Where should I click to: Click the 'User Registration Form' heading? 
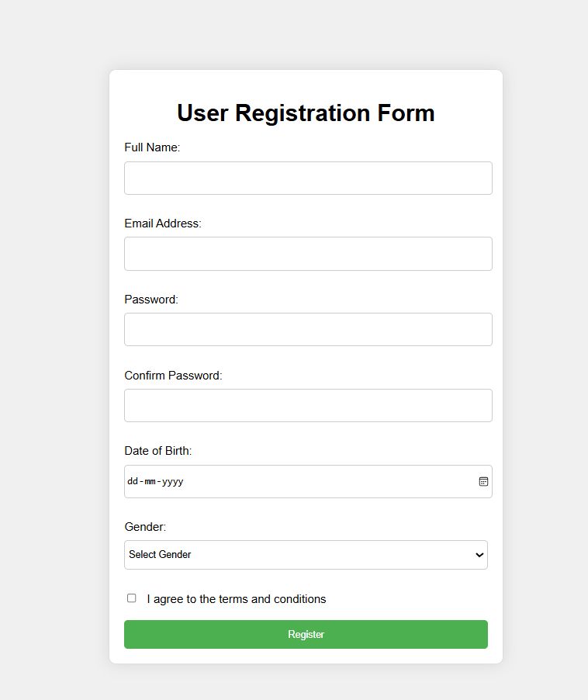click(306, 113)
